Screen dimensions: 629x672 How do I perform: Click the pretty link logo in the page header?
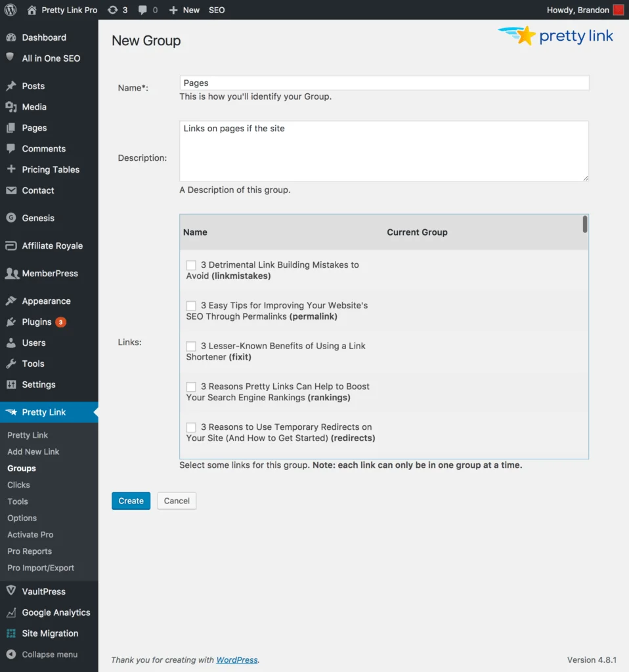coord(555,36)
